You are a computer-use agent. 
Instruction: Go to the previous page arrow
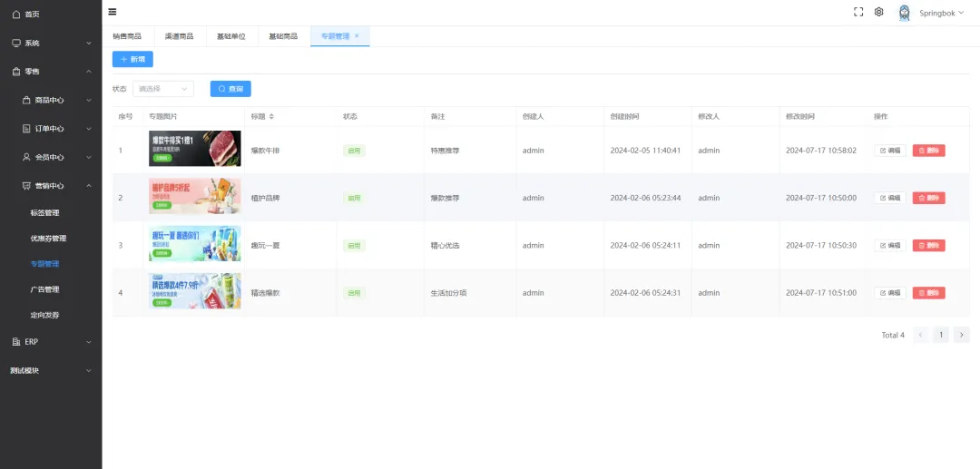(x=920, y=335)
